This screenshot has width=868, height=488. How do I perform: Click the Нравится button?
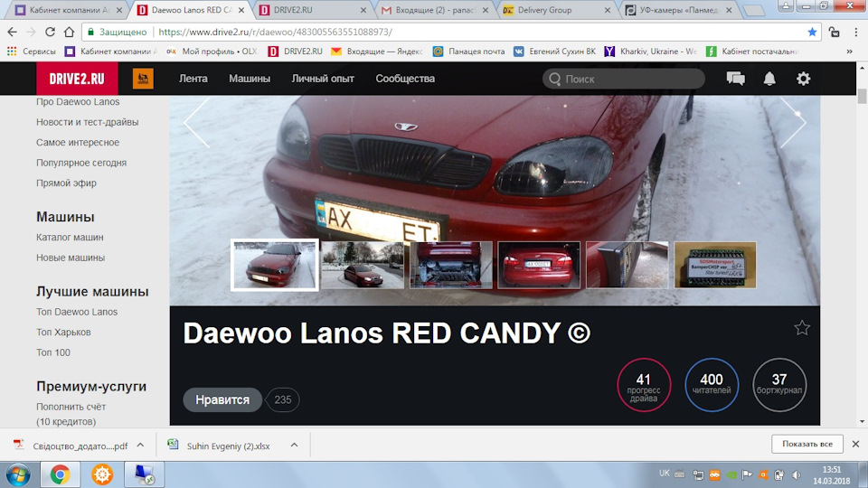click(x=222, y=399)
